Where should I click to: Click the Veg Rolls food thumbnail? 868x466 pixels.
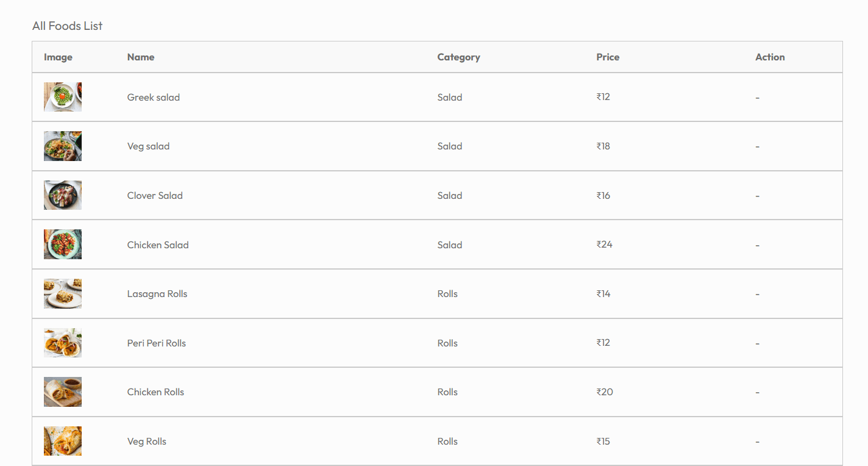pyautogui.click(x=63, y=441)
